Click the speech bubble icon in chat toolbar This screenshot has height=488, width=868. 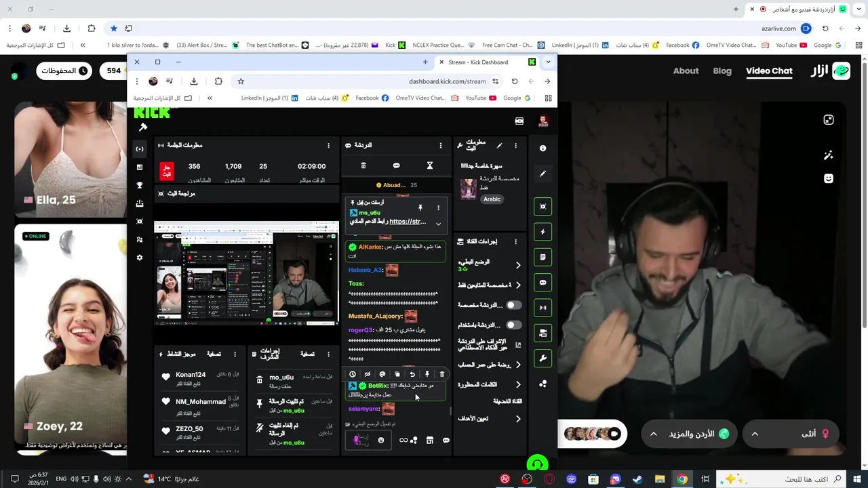[x=396, y=165]
